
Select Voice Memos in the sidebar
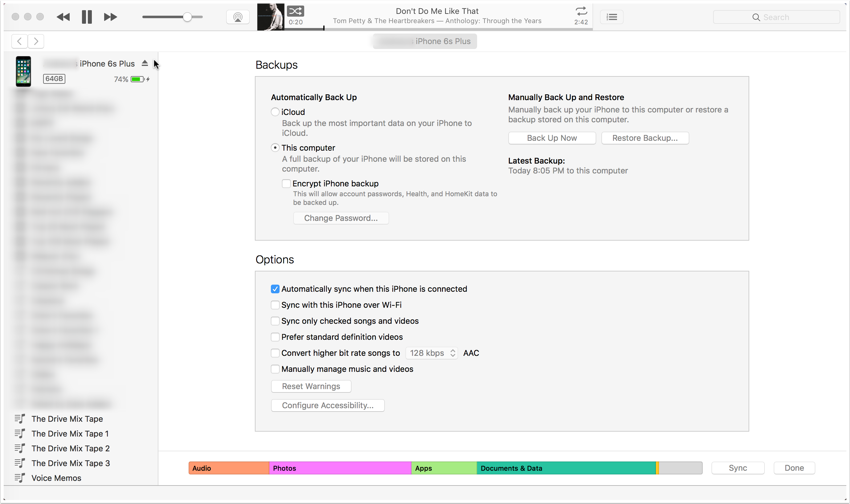[x=56, y=478]
